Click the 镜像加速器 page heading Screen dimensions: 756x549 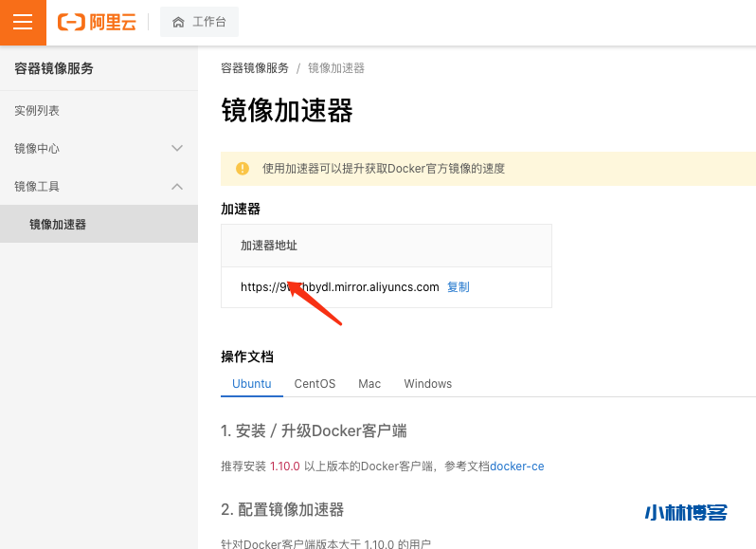pyautogui.click(x=287, y=110)
